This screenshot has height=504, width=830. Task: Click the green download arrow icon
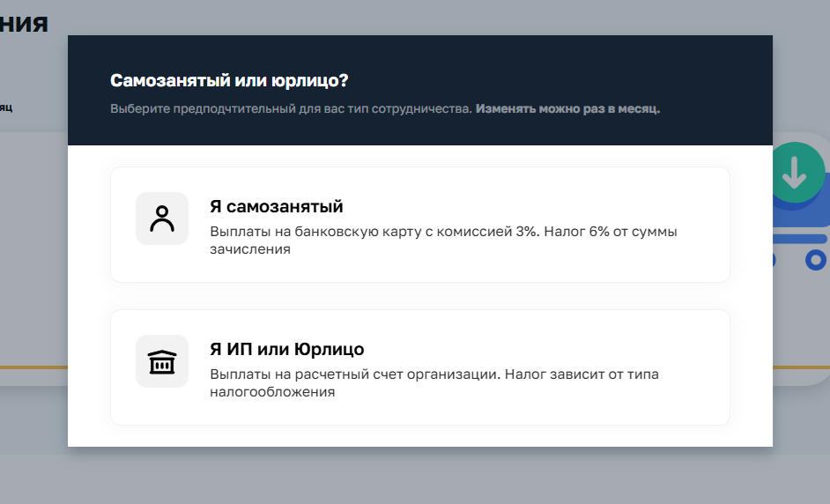coord(796,174)
